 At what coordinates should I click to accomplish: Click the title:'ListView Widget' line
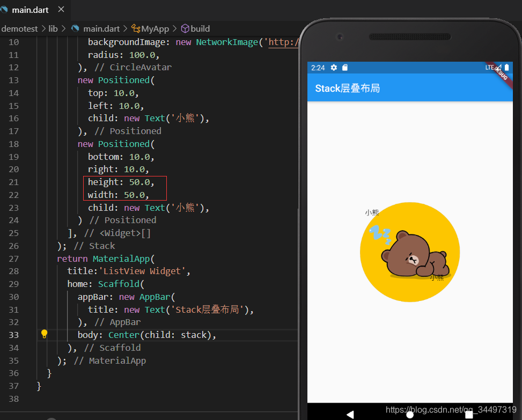[x=129, y=271]
